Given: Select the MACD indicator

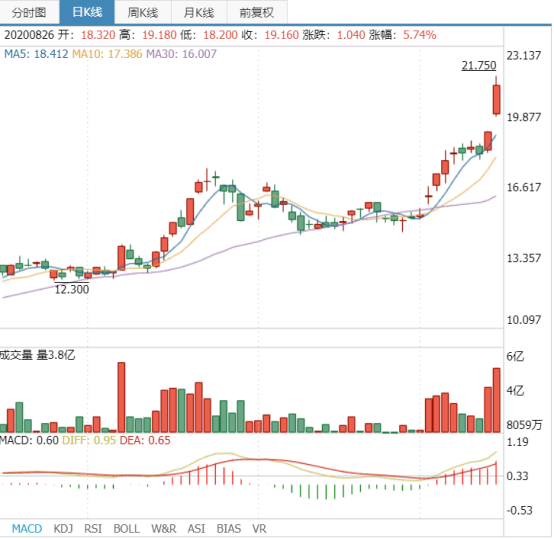Looking at the screenshot, I should (27, 529).
